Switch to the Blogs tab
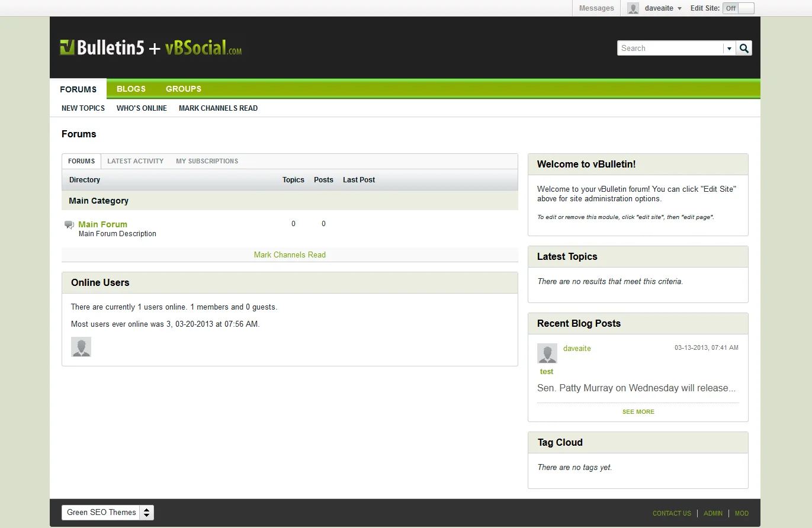The height and width of the screenshot is (528, 812). pyautogui.click(x=131, y=89)
